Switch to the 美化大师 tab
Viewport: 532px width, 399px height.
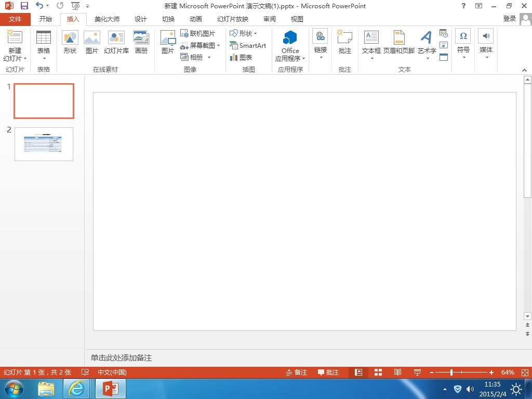pyautogui.click(x=107, y=19)
